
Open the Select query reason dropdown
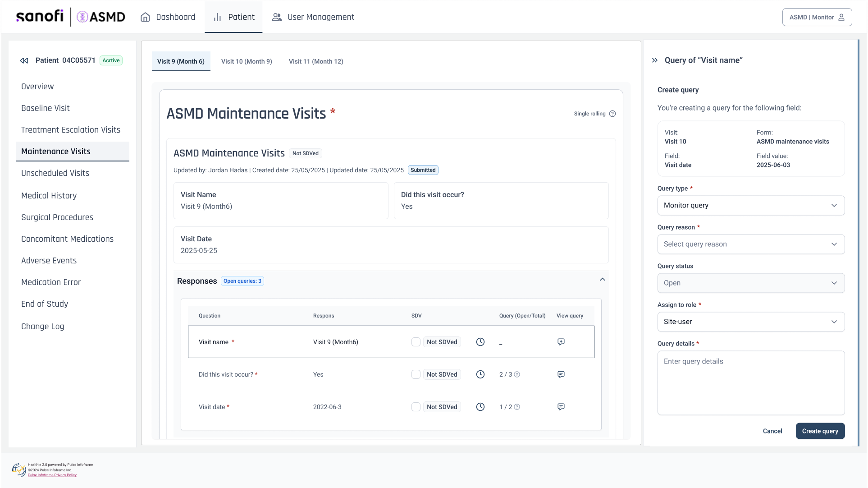pos(751,244)
